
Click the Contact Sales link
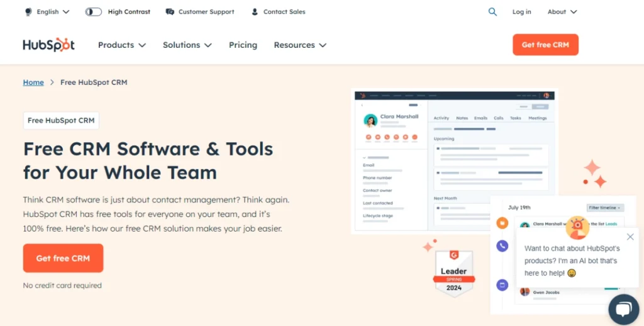tap(284, 12)
